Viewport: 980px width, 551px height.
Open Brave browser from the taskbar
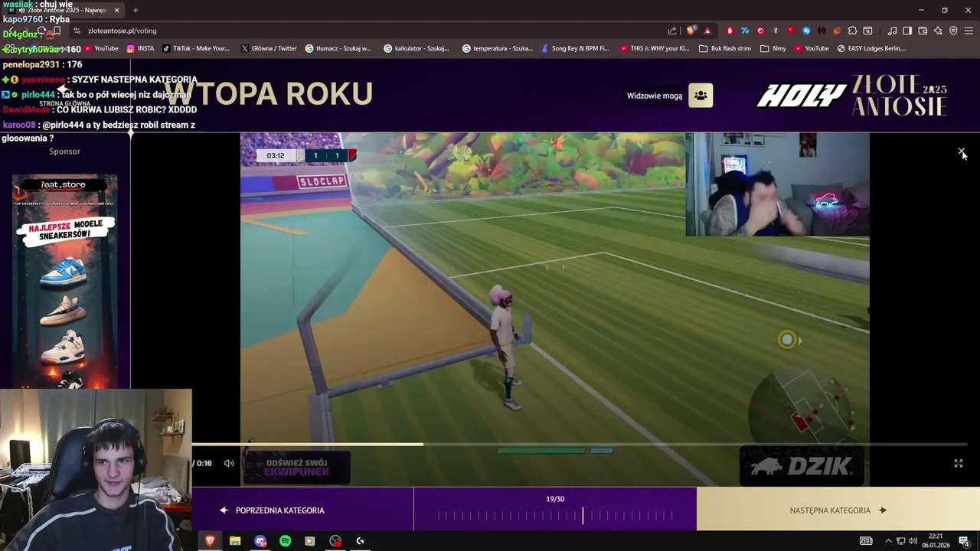(x=210, y=541)
